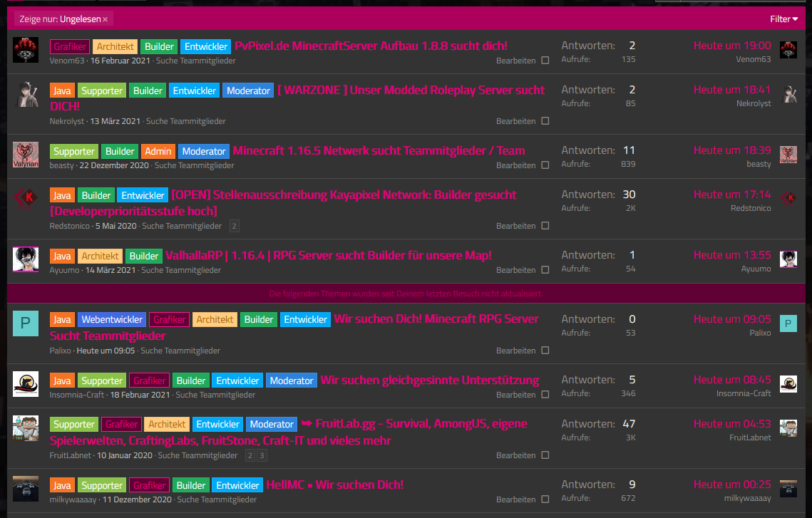Open latest post Heute um 17:14

click(732, 195)
